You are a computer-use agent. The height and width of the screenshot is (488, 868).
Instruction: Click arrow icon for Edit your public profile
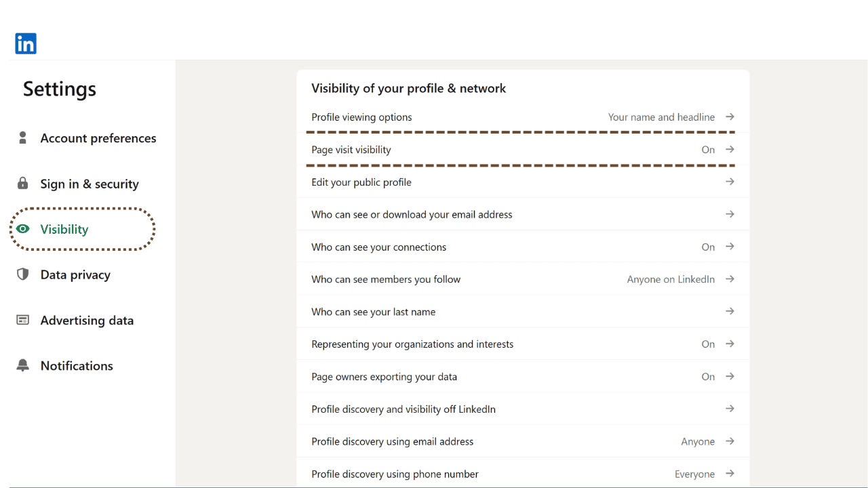coord(730,182)
